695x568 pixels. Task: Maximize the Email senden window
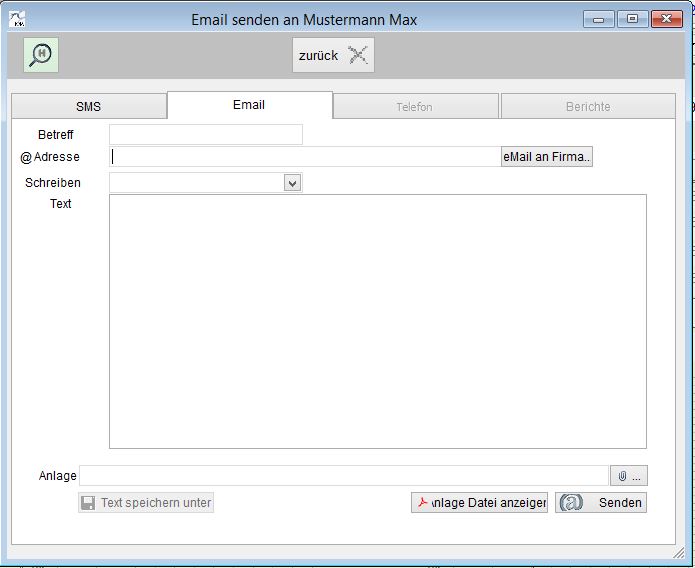(632, 19)
